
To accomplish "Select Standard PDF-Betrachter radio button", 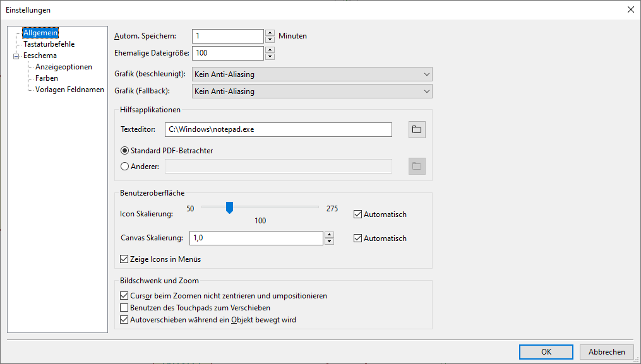I will point(124,151).
